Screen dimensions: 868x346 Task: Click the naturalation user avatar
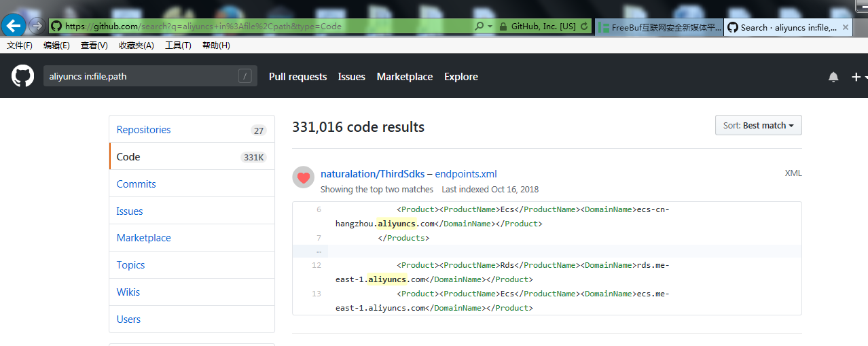click(x=303, y=177)
